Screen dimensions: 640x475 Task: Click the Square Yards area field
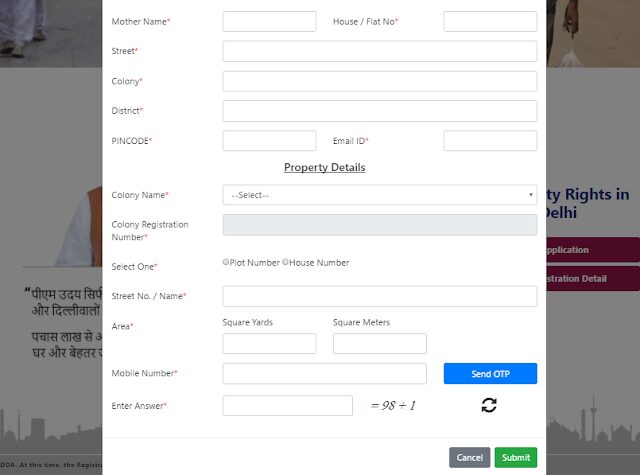click(269, 343)
